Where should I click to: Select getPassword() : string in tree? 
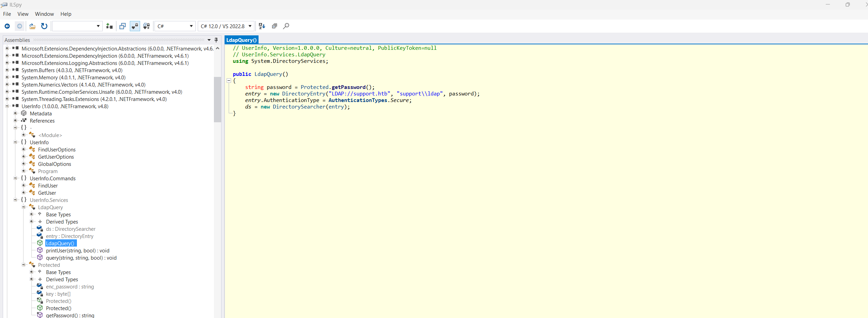70,315
